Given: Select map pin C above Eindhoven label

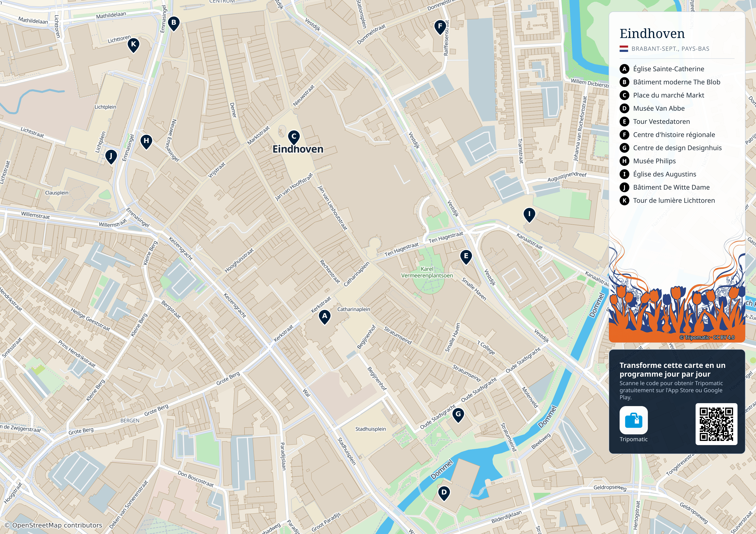Looking at the screenshot, I should tap(294, 137).
